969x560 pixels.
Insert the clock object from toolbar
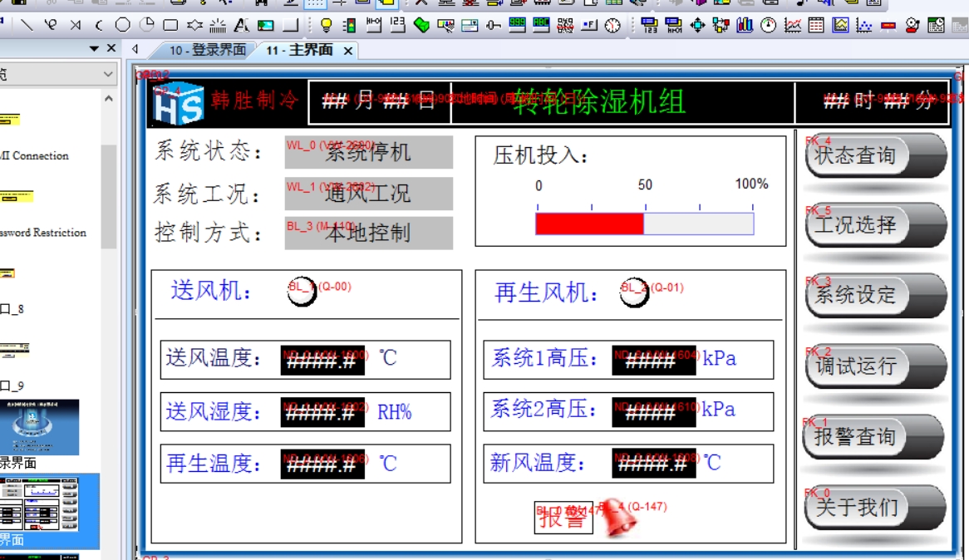tap(612, 25)
